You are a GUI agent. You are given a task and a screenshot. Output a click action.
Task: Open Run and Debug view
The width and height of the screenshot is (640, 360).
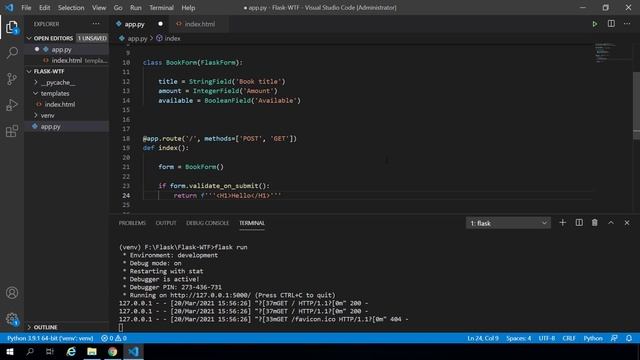coord(12,105)
